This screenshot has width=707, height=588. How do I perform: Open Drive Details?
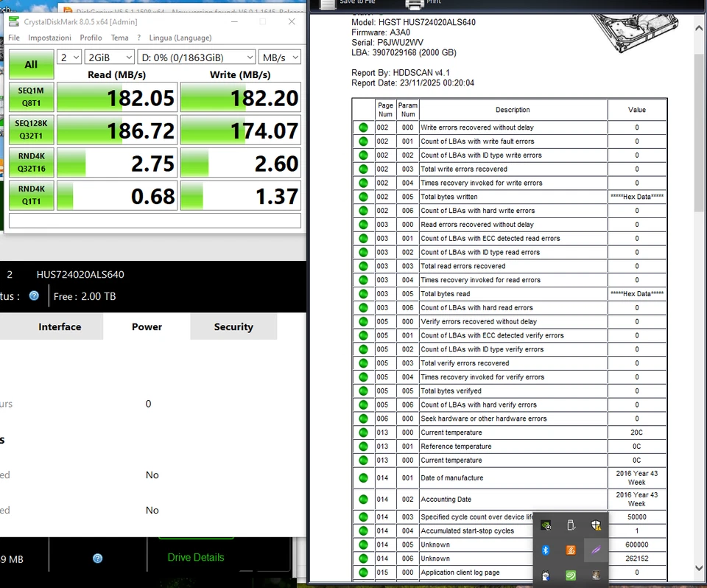[x=195, y=558]
